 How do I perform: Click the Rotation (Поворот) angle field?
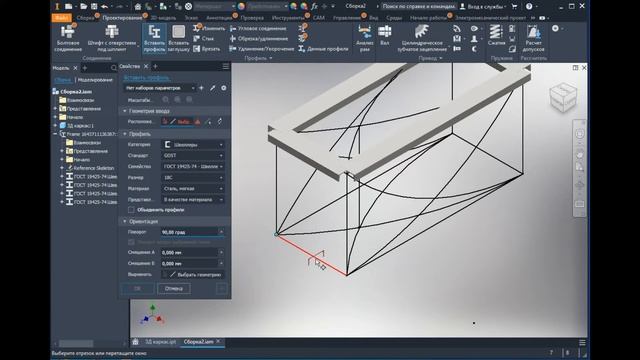[190, 232]
